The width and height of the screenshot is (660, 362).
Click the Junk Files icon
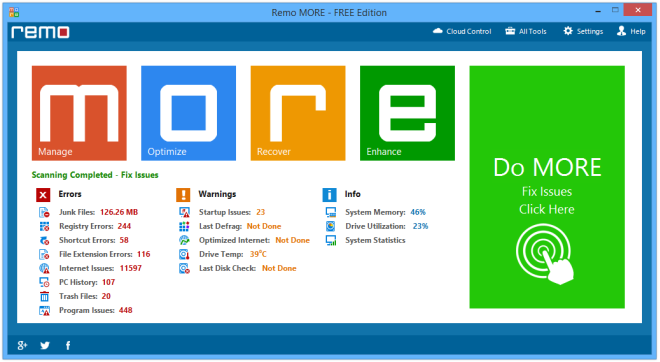click(x=44, y=212)
